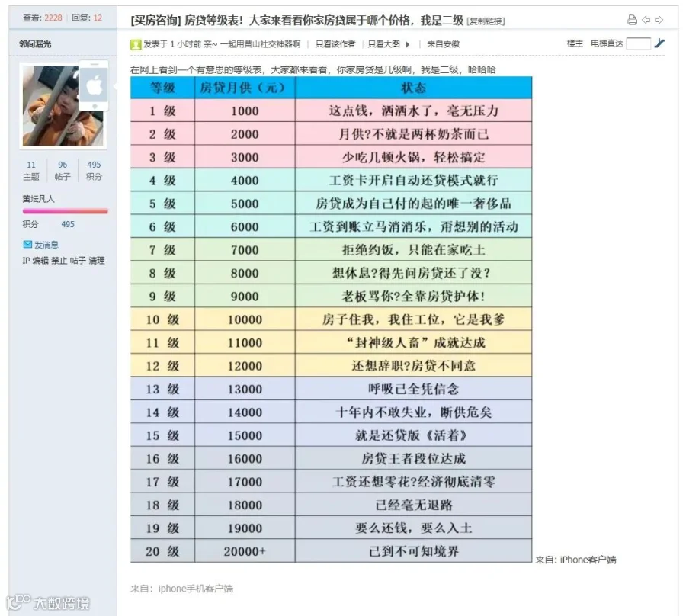Click the 20000+ amount cell
This screenshot has width=686, height=616.
tap(245, 551)
